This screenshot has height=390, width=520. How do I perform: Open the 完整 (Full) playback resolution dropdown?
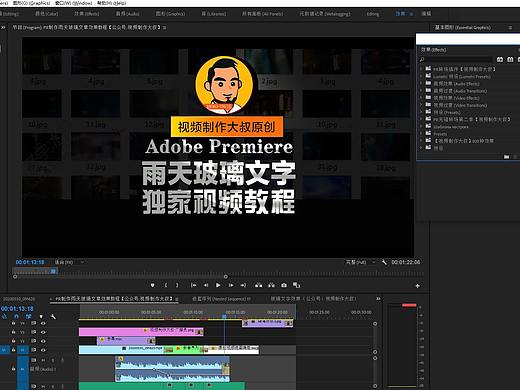click(361, 262)
